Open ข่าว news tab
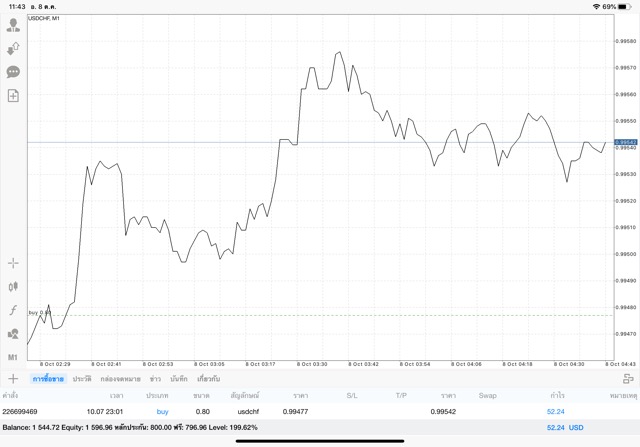The width and height of the screenshot is (640, 447). pyautogui.click(x=155, y=379)
